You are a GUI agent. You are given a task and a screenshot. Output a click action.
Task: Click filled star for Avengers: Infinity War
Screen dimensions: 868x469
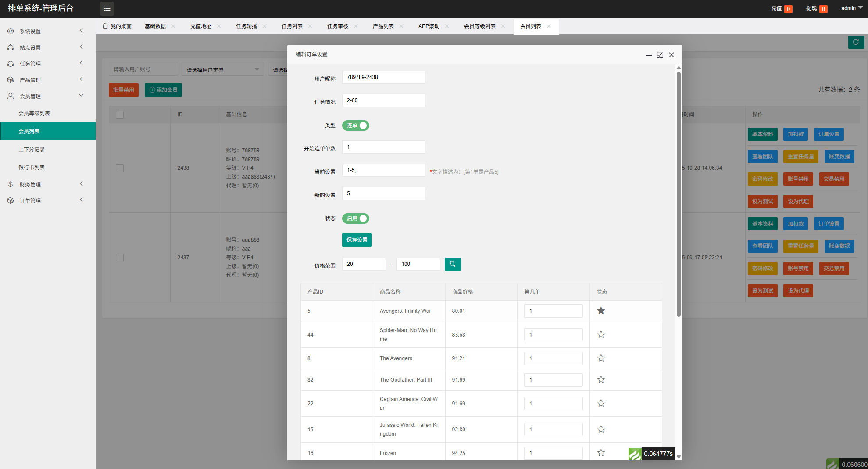click(x=601, y=311)
